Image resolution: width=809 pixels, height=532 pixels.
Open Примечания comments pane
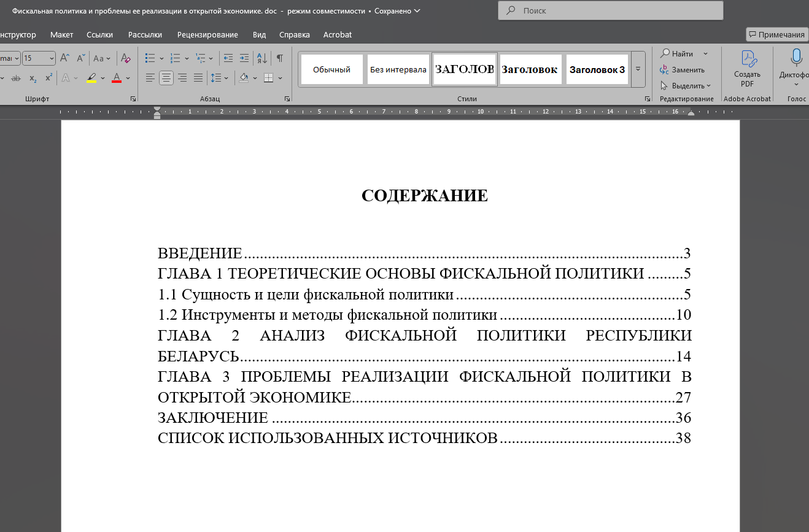point(776,34)
